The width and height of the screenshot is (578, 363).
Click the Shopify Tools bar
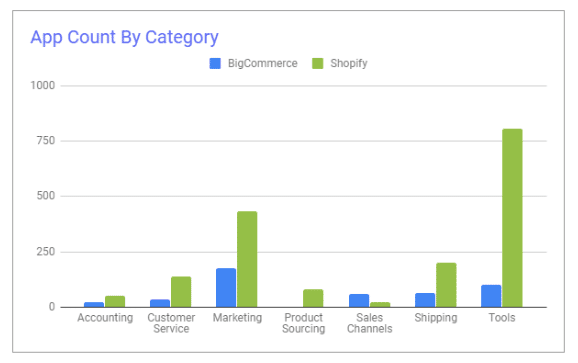512,218
